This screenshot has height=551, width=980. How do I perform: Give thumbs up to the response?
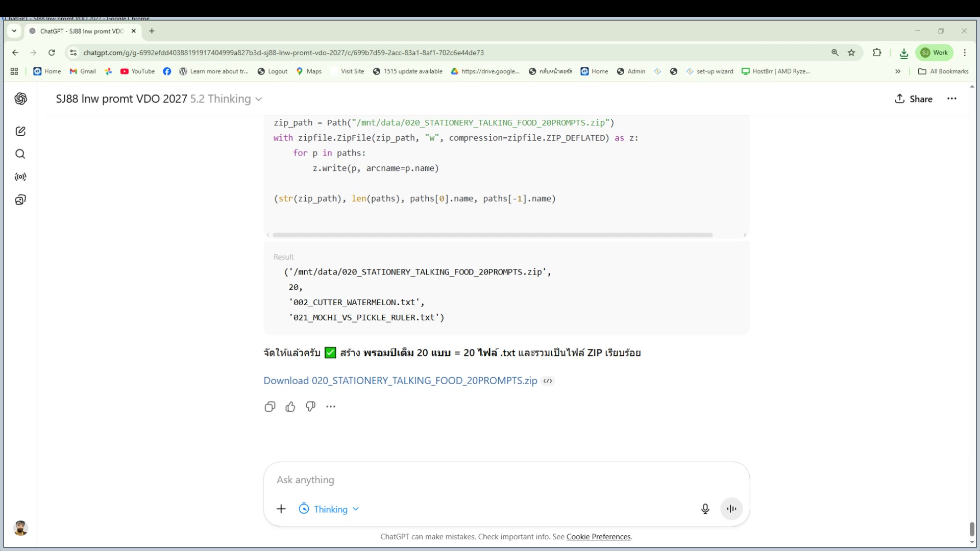(x=290, y=407)
